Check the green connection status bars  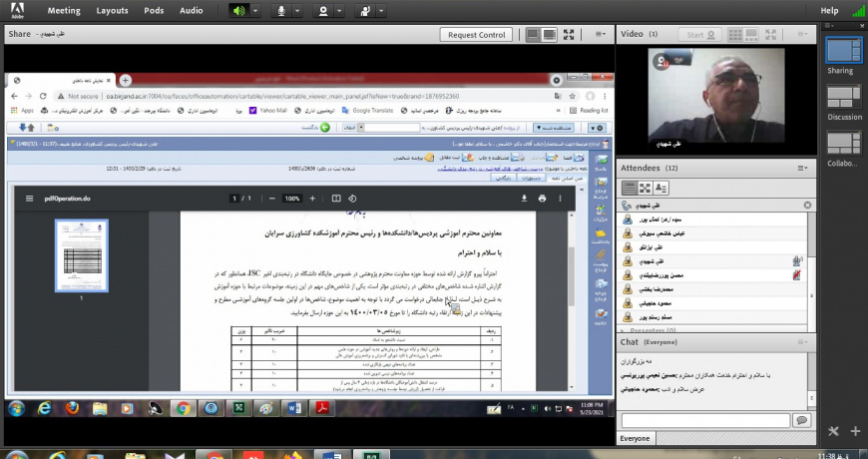click(x=857, y=11)
